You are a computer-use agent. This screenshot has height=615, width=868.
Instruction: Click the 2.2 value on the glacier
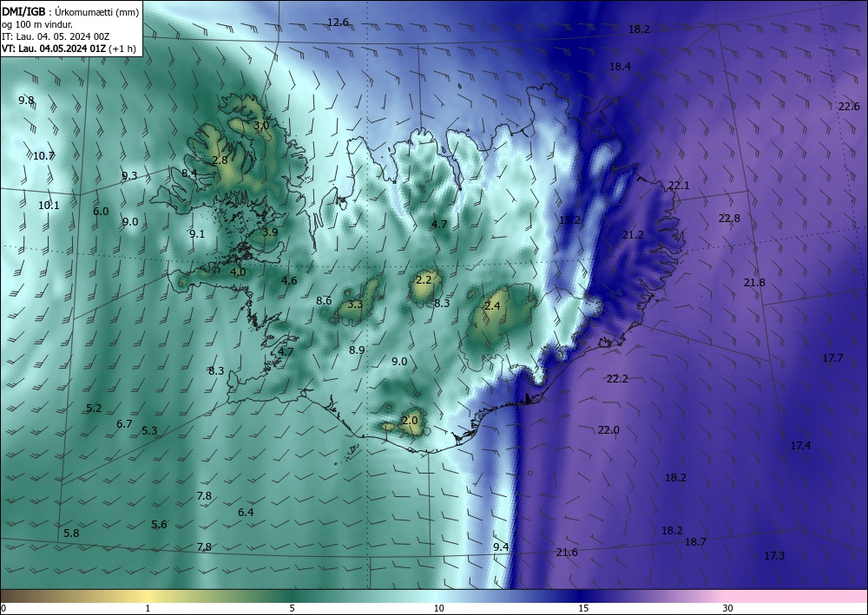point(424,280)
